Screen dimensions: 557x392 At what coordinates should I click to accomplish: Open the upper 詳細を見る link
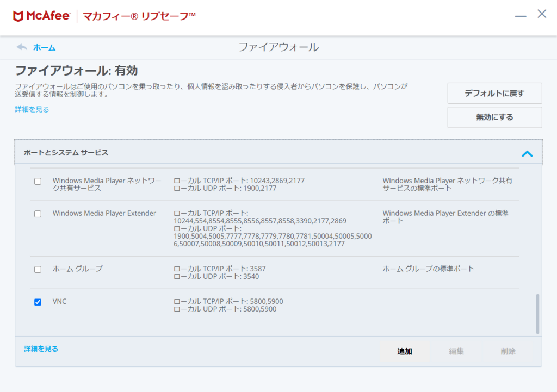[31, 109]
